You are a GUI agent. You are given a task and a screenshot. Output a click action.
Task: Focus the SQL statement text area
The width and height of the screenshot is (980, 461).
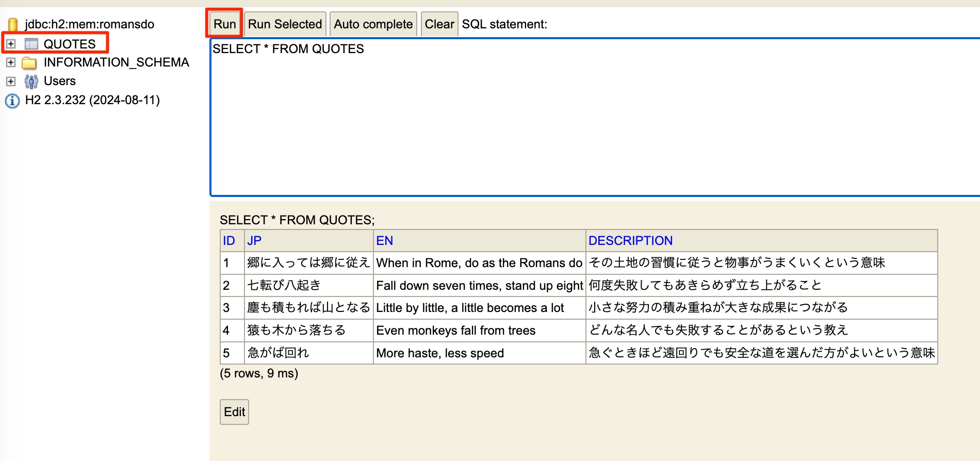(593, 119)
